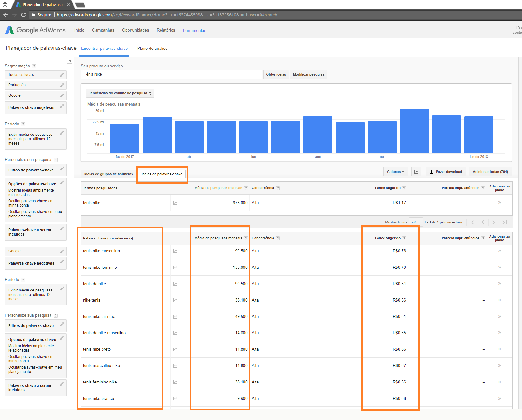The image size is (522, 420).
Task: Open trend chart icon for tenis nike feminino
Action: coord(175,268)
